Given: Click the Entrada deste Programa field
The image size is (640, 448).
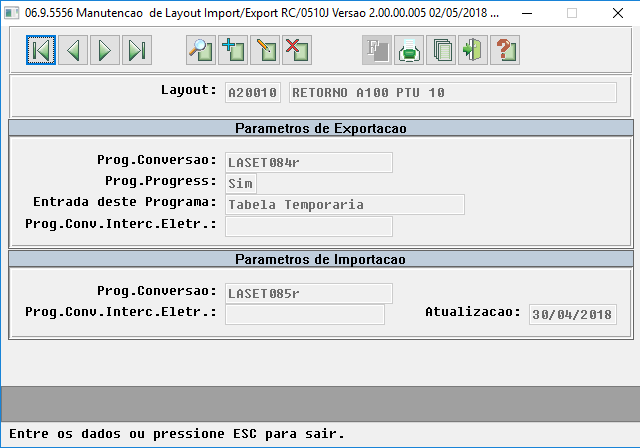Looking at the screenshot, I should pos(344,204).
